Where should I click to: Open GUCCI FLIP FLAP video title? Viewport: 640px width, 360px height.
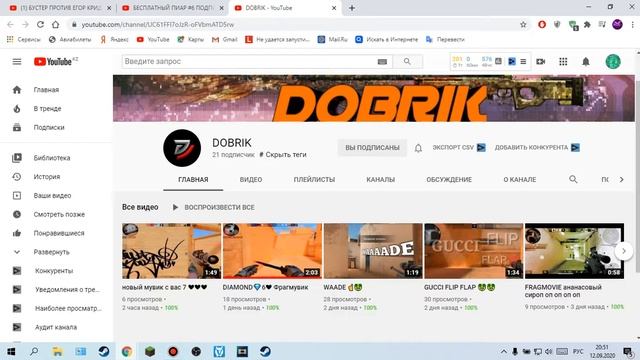click(459, 287)
